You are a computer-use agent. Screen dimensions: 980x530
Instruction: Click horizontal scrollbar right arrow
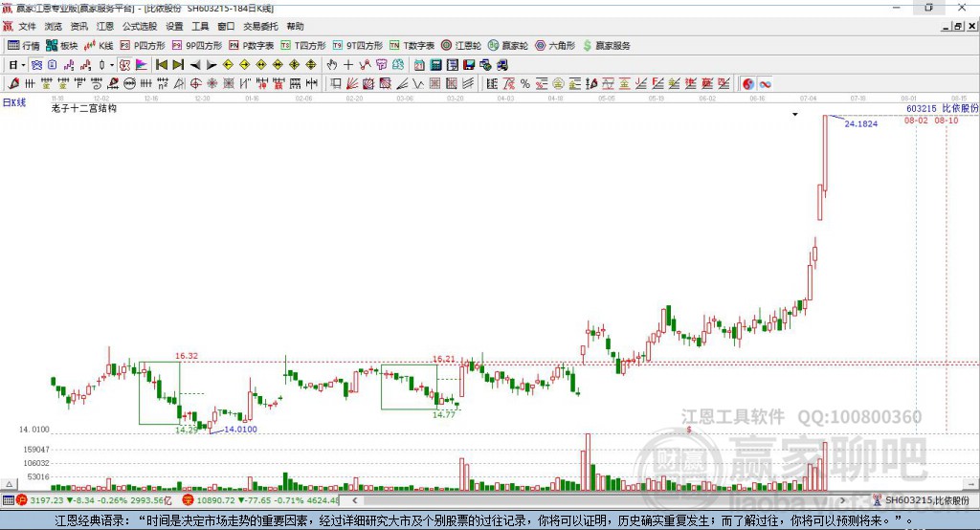(842, 500)
